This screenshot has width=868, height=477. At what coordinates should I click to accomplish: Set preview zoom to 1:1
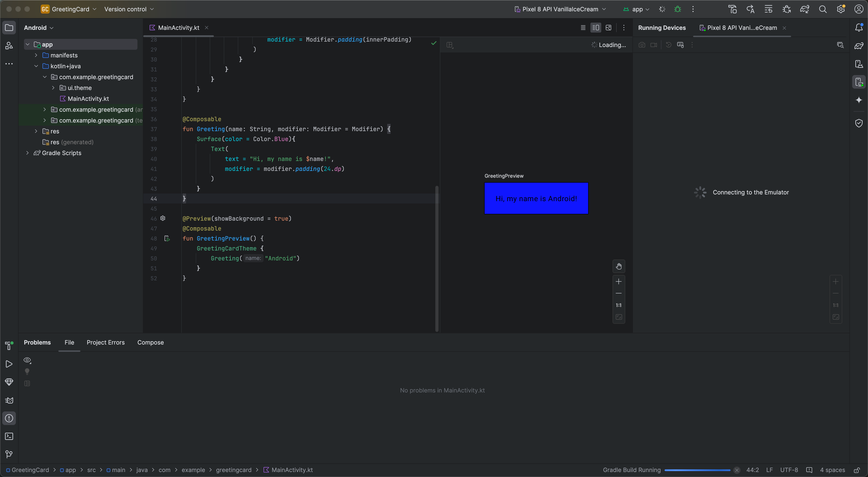click(619, 305)
